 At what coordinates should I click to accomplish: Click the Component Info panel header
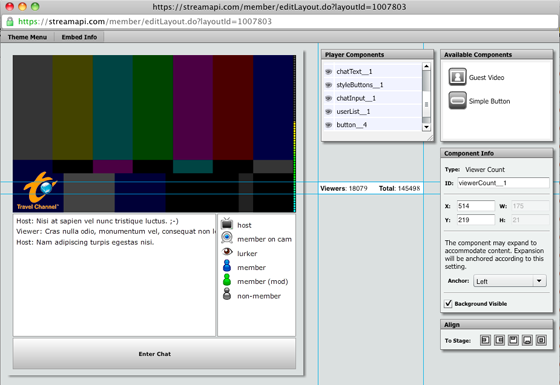click(x=497, y=153)
